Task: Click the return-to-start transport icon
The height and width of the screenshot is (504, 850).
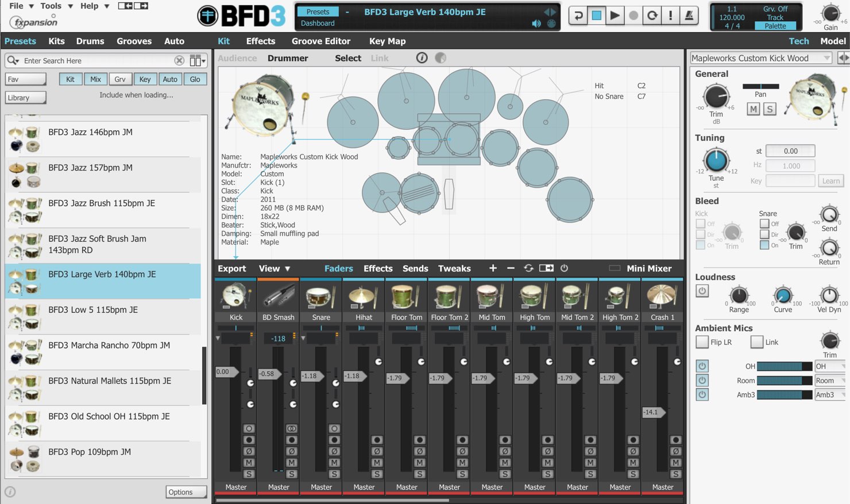Action: coord(578,15)
